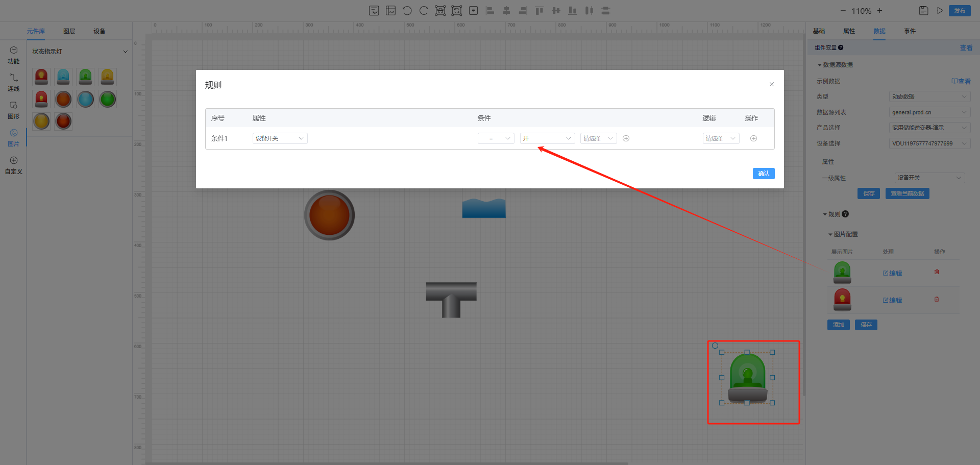Click the 确认 button in the dialog
The image size is (980, 465).
point(763,174)
